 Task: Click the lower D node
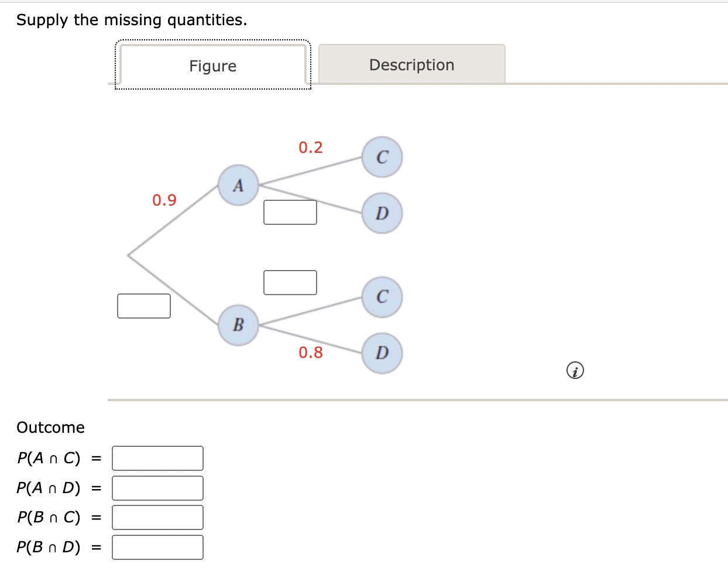382,353
